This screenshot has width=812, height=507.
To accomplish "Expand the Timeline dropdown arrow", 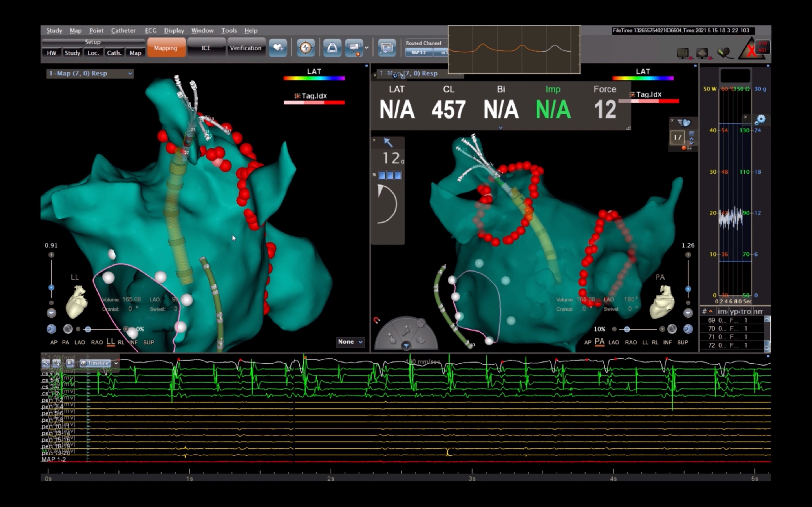I will [x=116, y=363].
